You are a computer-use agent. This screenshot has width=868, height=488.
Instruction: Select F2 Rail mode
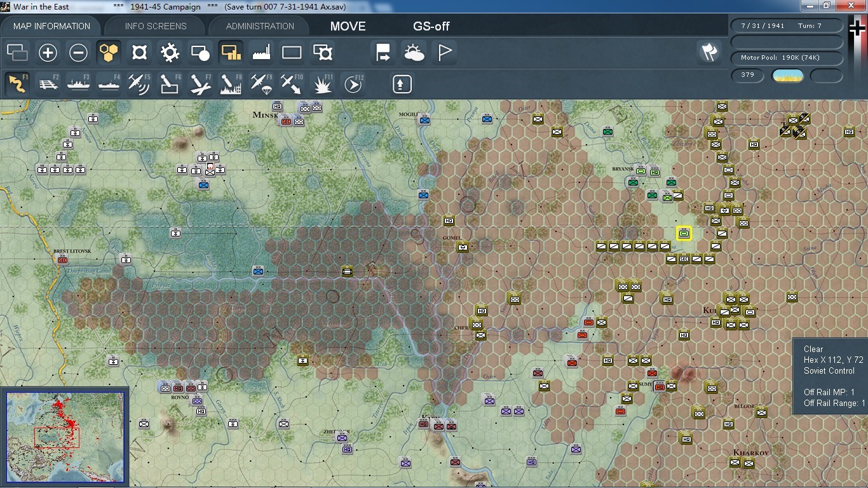pos(48,84)
